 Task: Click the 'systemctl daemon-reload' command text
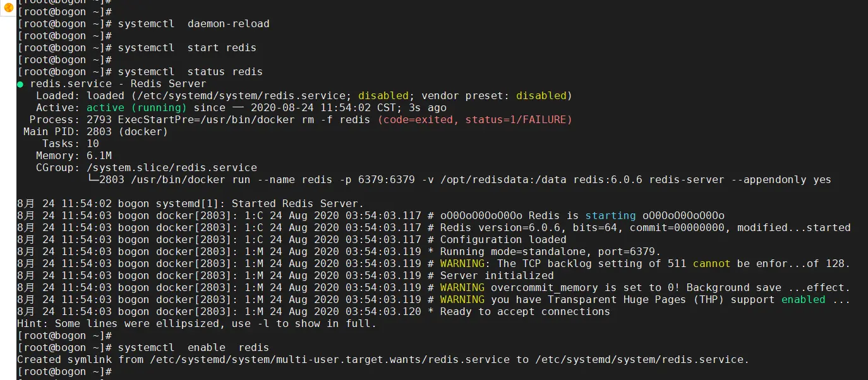(x=194, y=24)
